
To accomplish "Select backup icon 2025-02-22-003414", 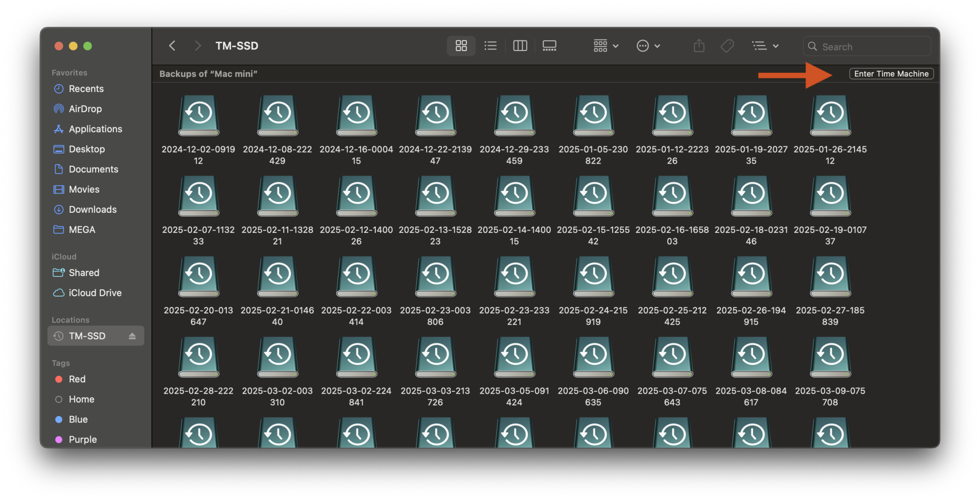I will click(x=356, y=276).
